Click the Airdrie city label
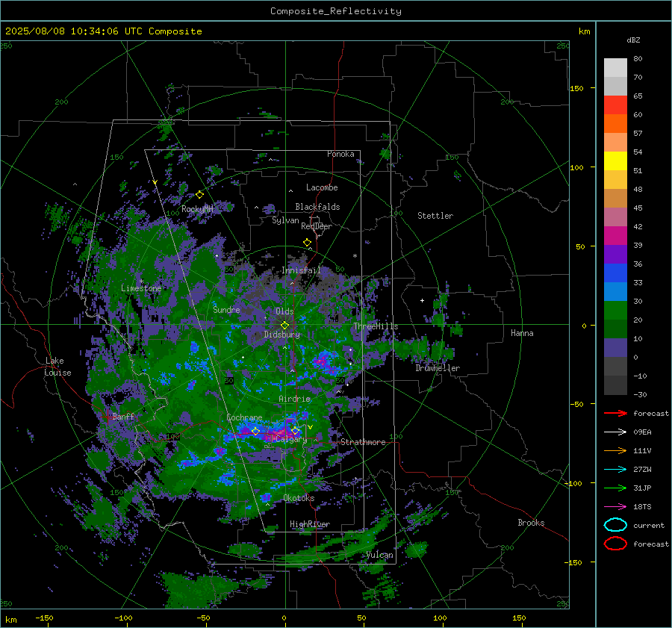 [294, 399]
